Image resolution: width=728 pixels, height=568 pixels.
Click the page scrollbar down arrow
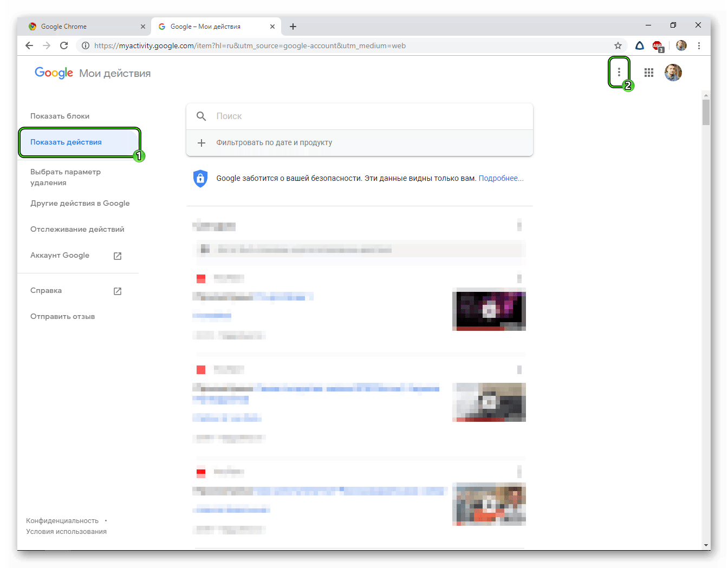(x=706, y=545)
